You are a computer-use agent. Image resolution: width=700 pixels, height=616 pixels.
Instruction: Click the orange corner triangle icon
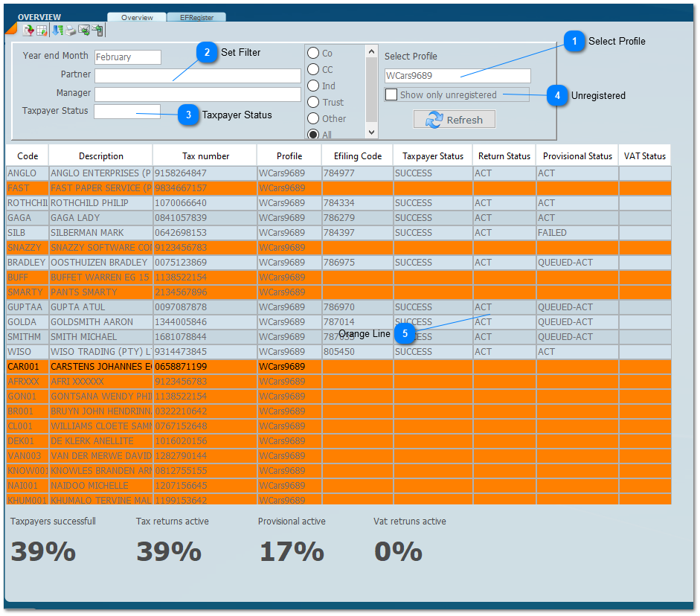(x=10, y=28)
